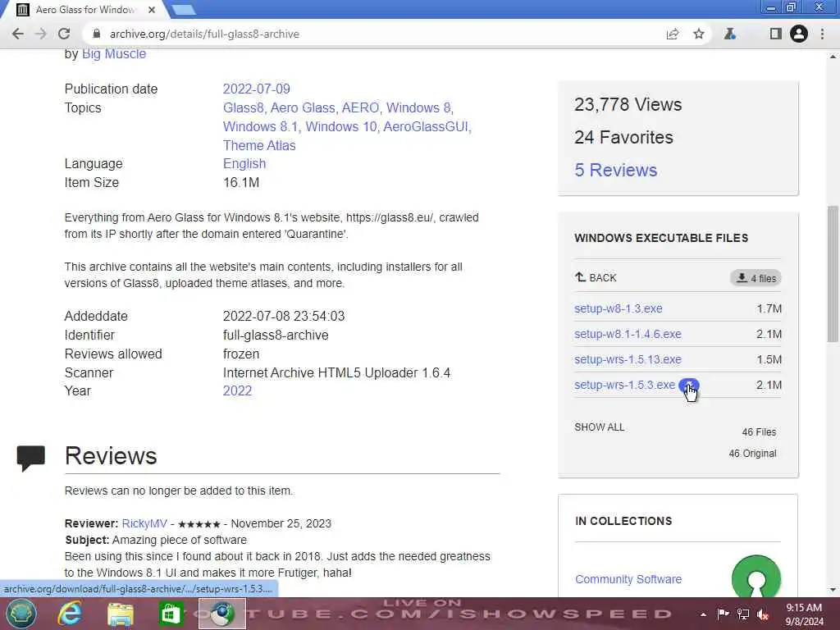Open the Windows 10 topic link
The image size is (840, 630).
tap(341, 127)
